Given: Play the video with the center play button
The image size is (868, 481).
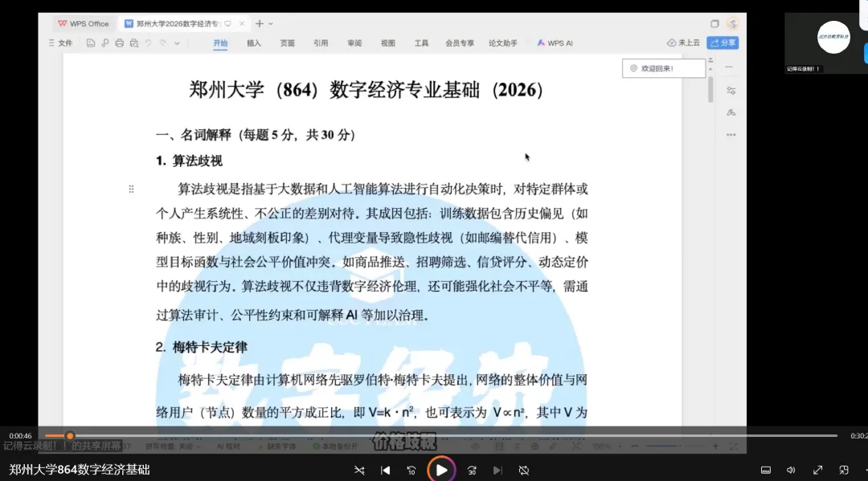Looking at the screenshot, I should click(441, 470).
